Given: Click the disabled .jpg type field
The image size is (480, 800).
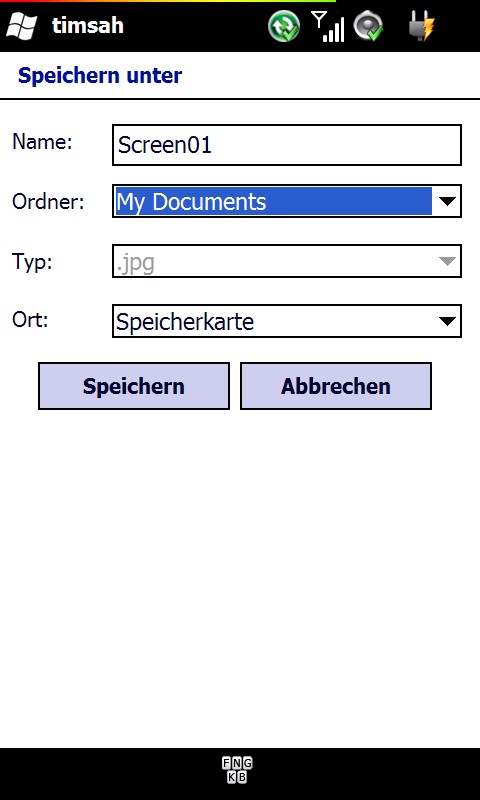Looking at the screenshot, I should pyautogui.click(x=287, y=261).
